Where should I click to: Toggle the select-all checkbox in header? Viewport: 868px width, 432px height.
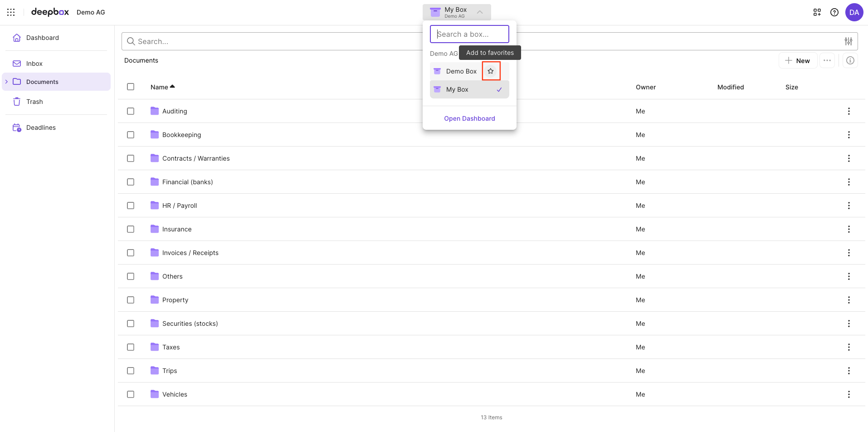(x=131, y=87)
